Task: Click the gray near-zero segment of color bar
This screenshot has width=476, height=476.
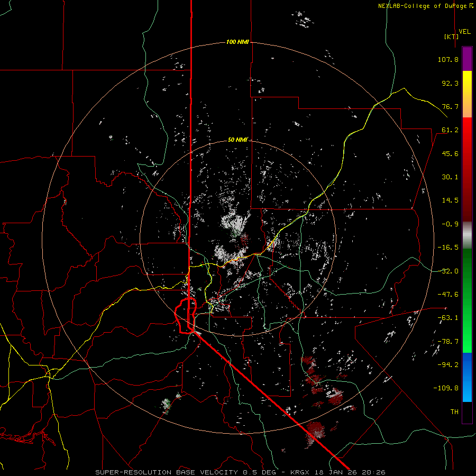Action: (467, 235)
